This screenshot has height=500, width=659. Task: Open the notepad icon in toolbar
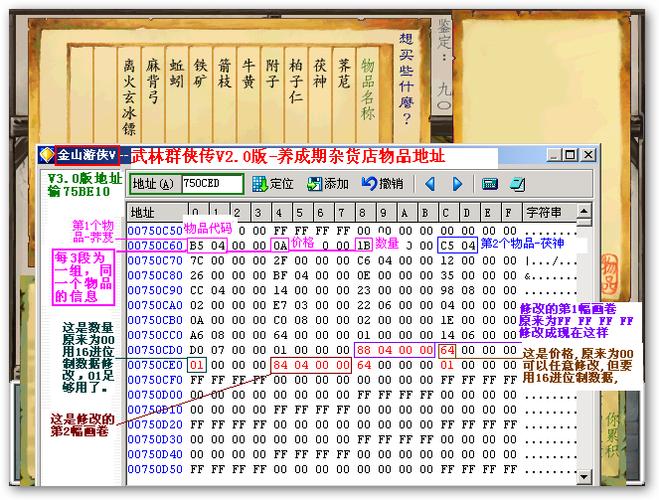tap(517, 184)
